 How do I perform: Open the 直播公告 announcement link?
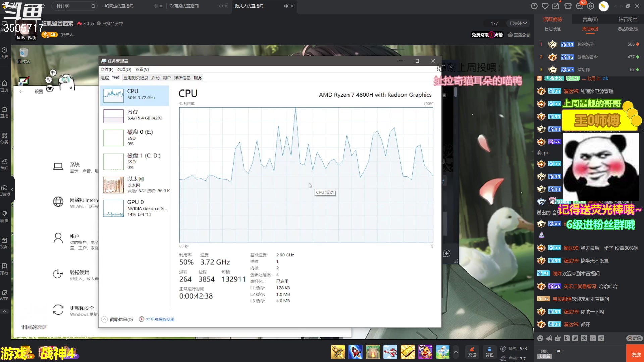click(x=519, y=35)
